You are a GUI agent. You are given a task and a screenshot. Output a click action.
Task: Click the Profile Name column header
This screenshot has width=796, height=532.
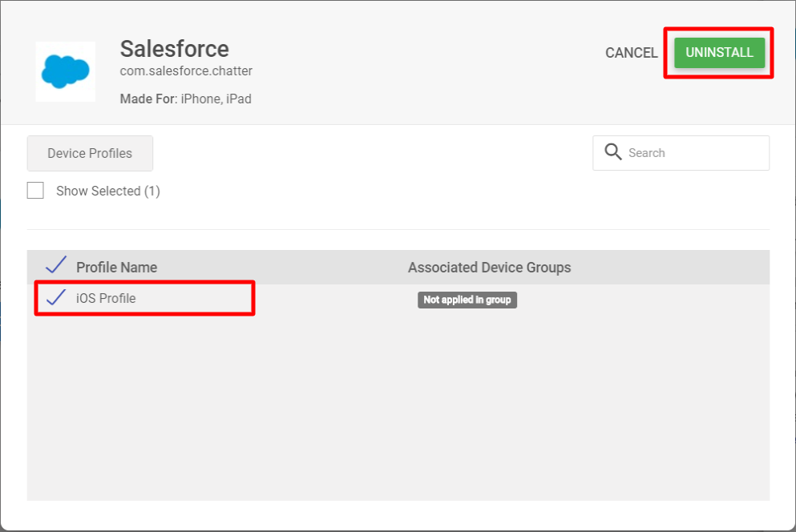(117, 268)
